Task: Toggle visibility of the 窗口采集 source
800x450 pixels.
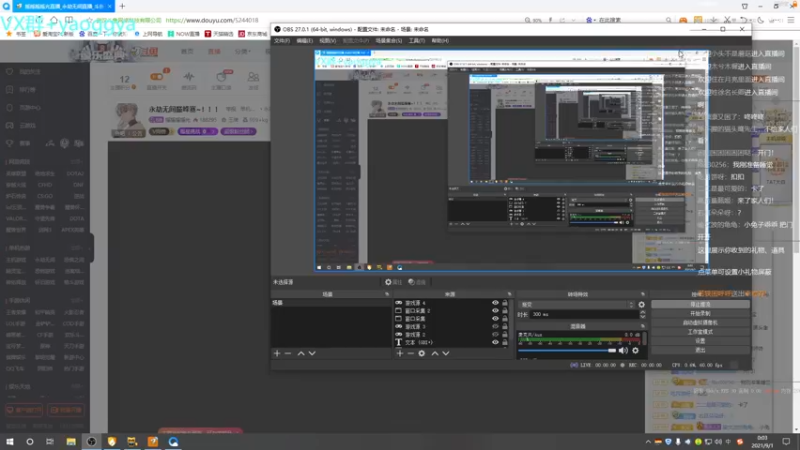Action: 495,318
